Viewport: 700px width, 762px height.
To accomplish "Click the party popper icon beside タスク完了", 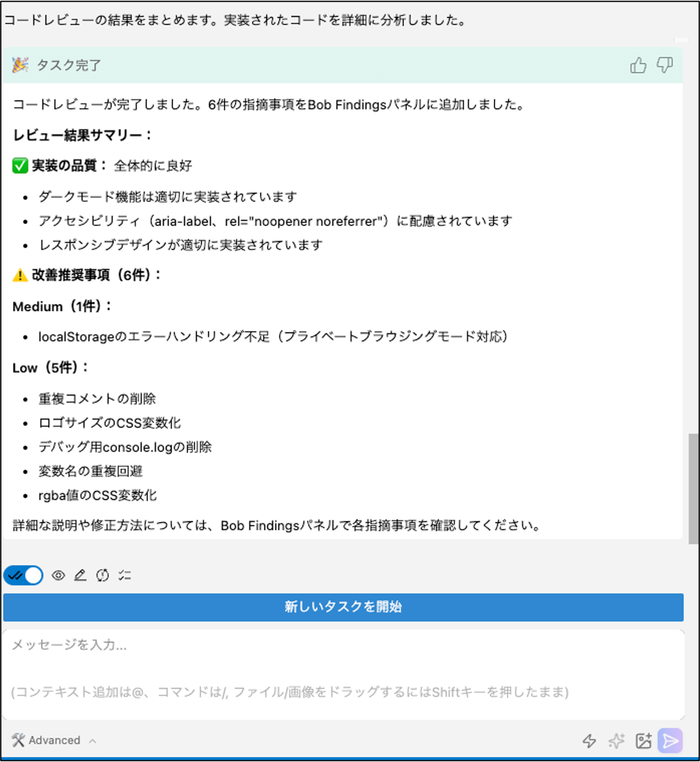I will coord(20,65).
